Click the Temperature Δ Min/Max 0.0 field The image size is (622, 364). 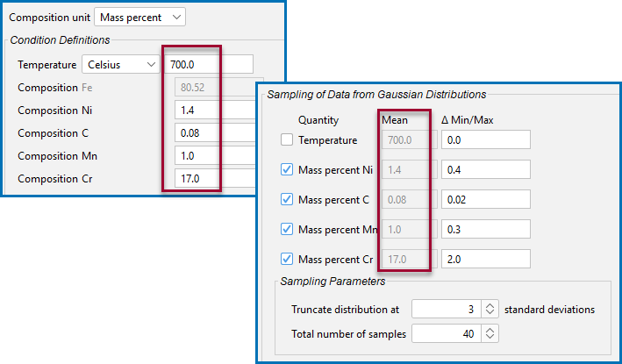click(486, 140)
